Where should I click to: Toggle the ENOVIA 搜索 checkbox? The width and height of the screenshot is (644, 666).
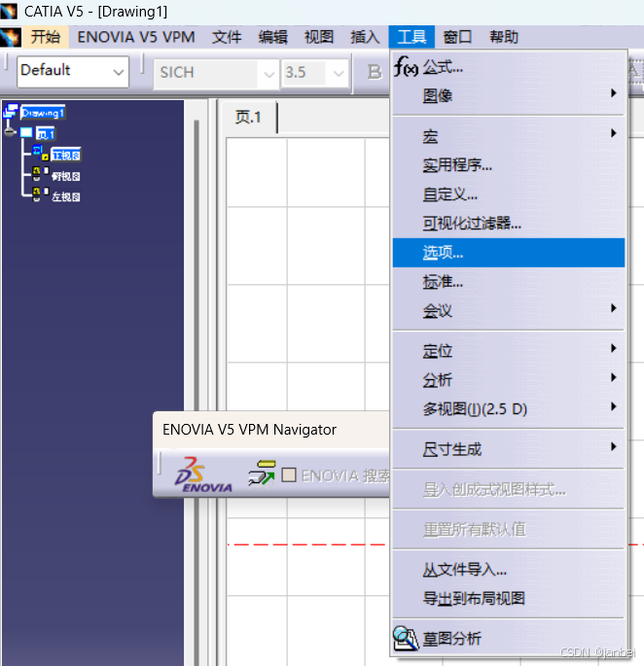coord(289,474)
